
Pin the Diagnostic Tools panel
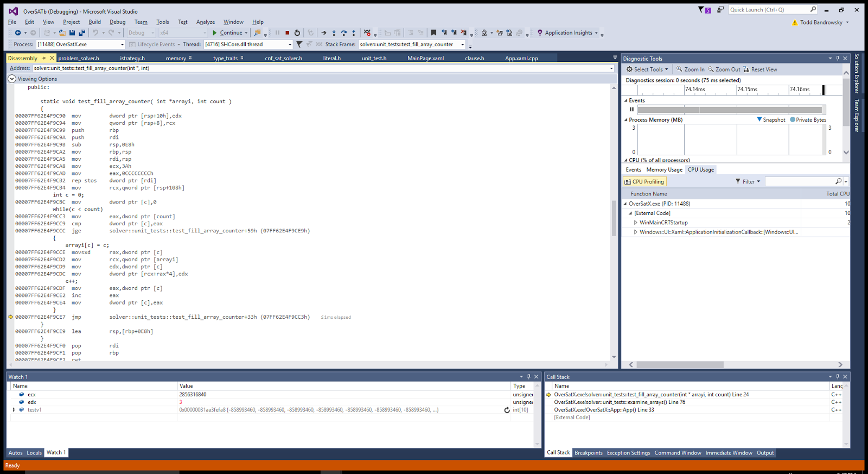click(838, 58)
